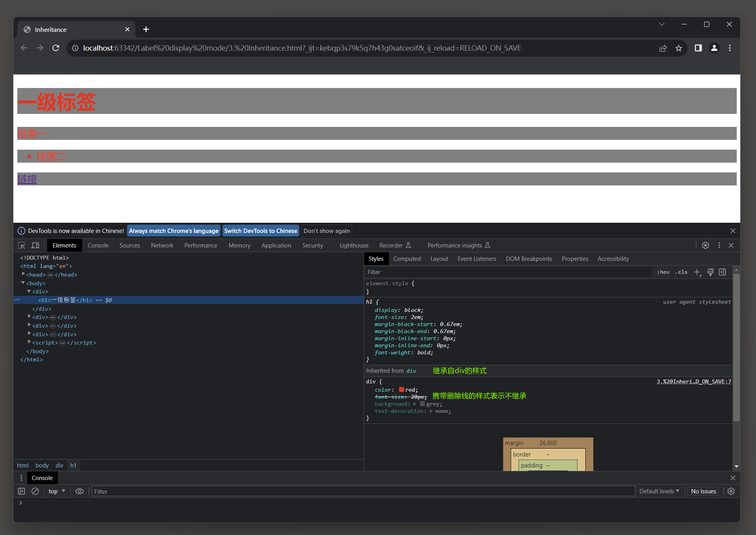The width and height of the screenshot is (756, 535).
Task: Activate inspect element picker tool
Action: (x=22, y=246)
